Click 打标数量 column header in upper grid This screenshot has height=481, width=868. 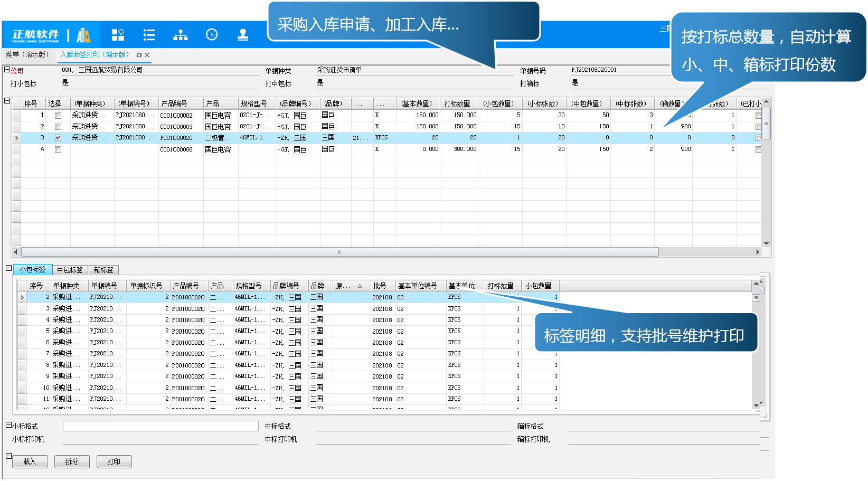pos(459,103)
